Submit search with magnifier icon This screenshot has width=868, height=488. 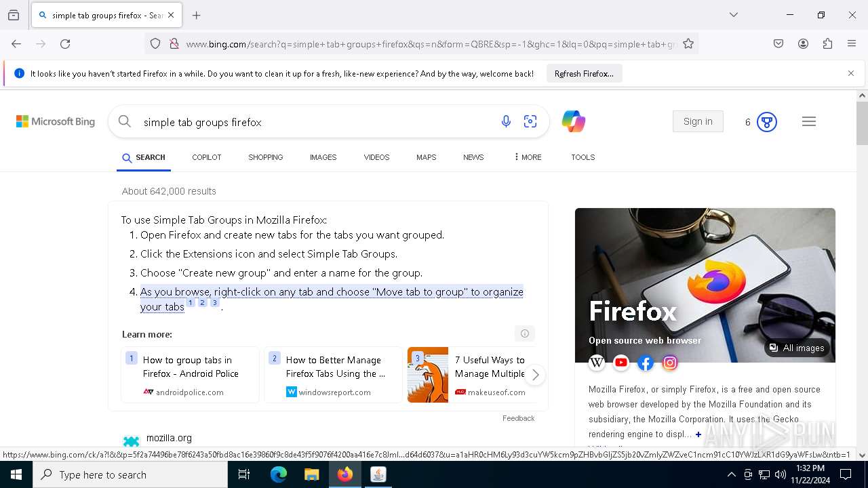coord(125,121)
